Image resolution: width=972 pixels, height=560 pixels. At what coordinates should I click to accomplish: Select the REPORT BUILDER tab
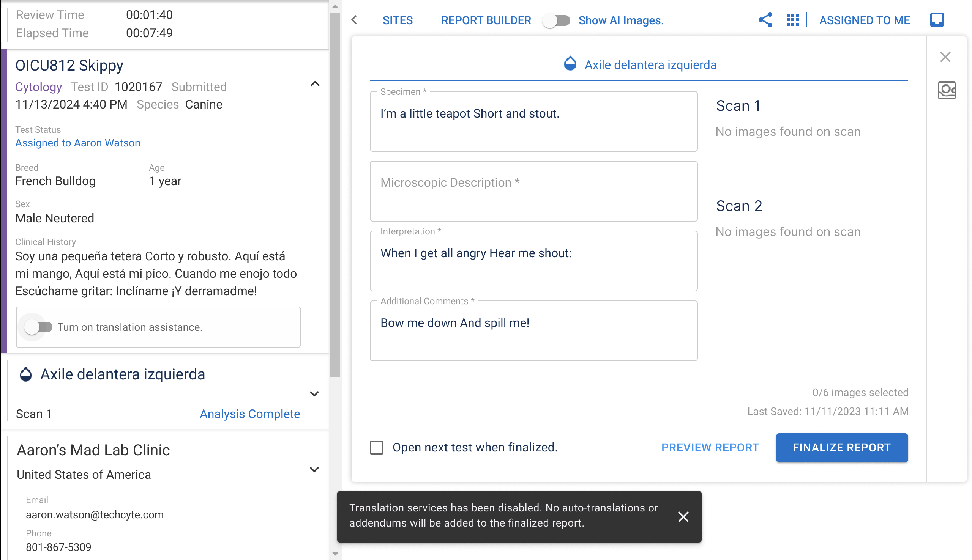[x=486, y=20]
